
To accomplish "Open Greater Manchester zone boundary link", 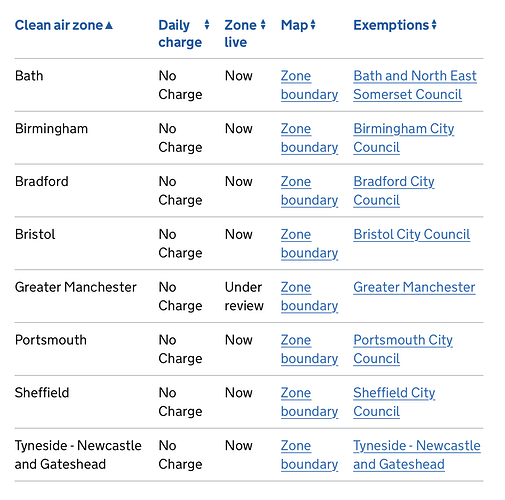I will pyautogui.click(x=309, y=296).
